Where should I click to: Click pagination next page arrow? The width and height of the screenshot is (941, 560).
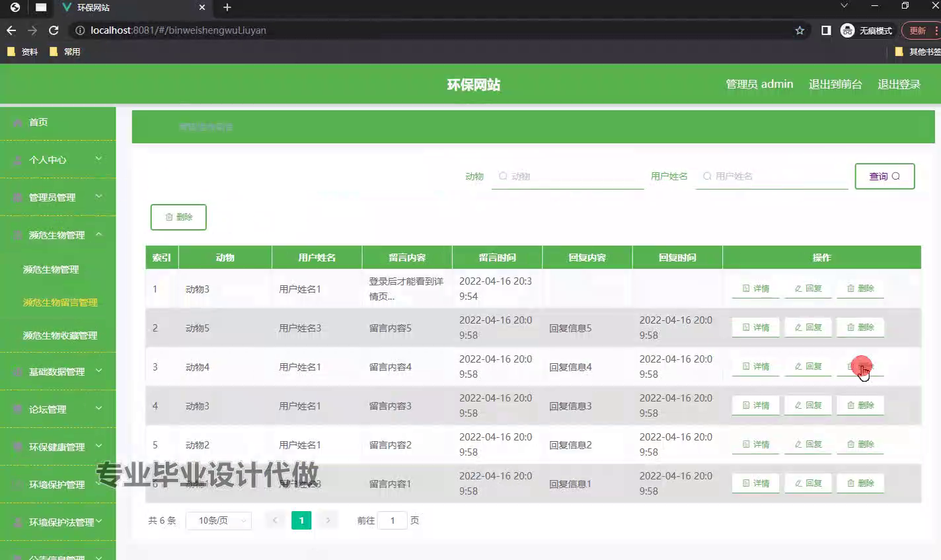(328, 520)
